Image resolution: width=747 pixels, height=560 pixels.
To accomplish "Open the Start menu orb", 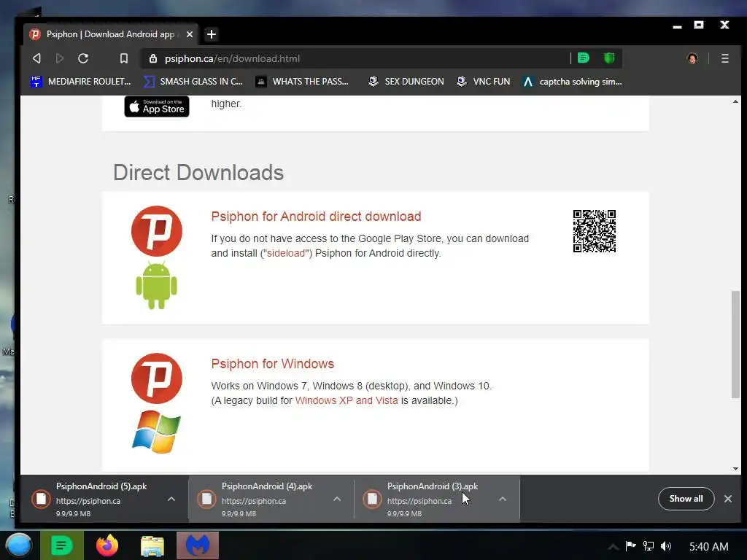I will pos(19,545).
